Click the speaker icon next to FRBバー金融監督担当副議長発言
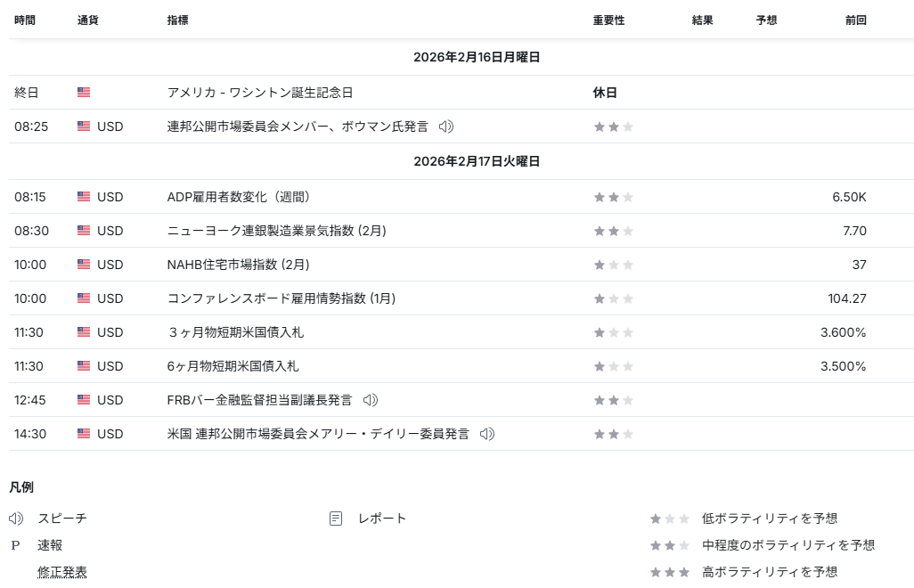914x588 pixels. [371, 400]
